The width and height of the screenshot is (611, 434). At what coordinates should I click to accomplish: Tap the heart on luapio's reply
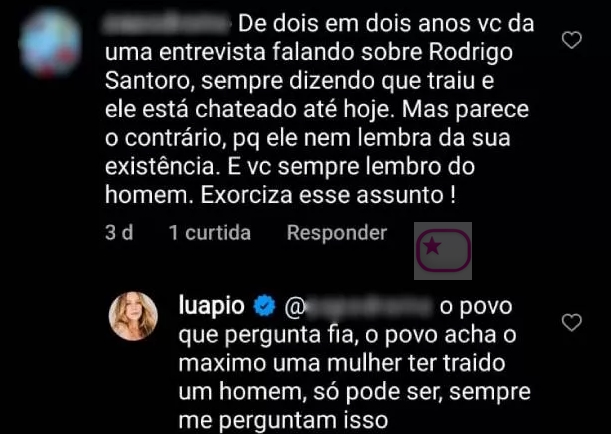572,323
